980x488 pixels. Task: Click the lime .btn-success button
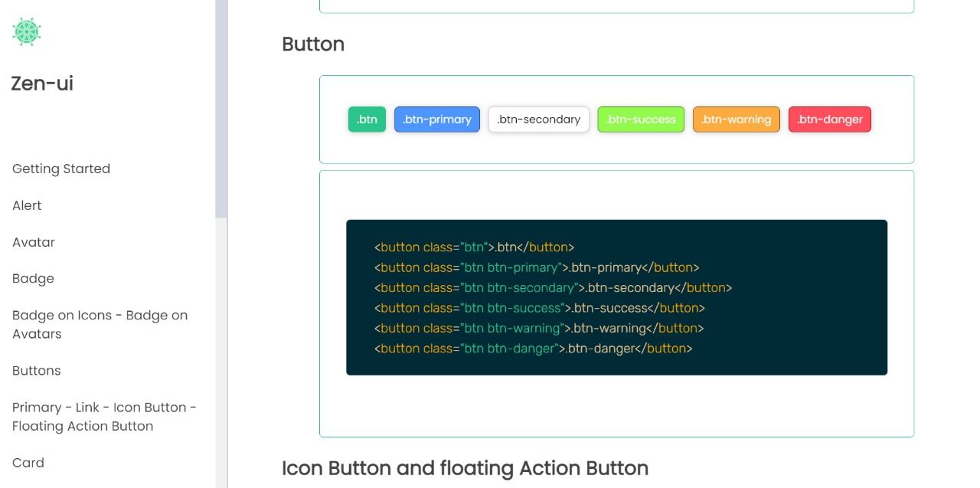(x=641, y=120)
